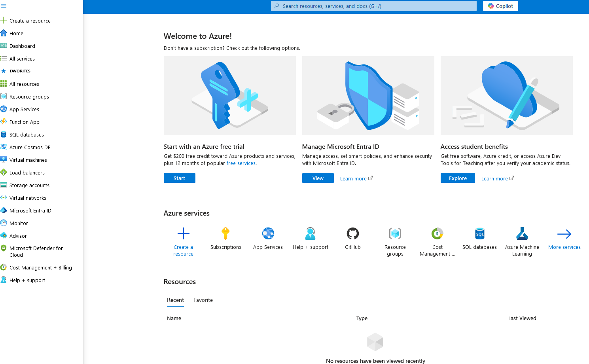589x364 pixels.
Task: Click the Virtual networks icon
Action: pos(4,197)
